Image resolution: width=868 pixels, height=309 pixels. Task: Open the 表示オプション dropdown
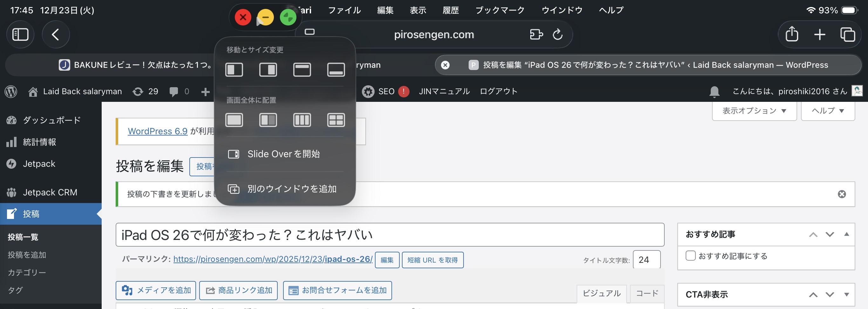754,111
